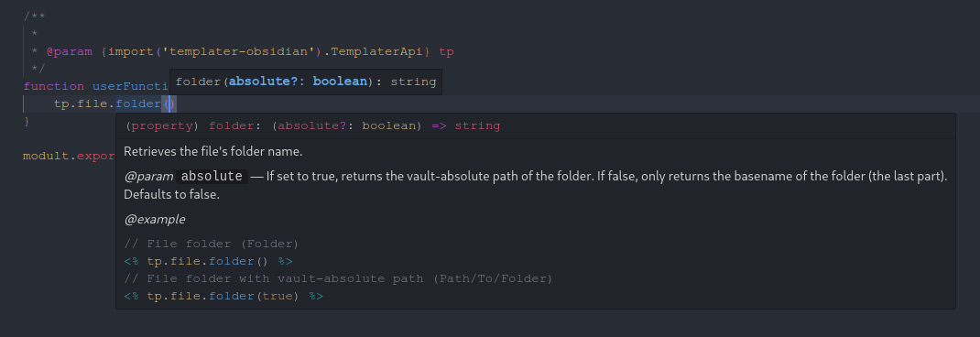Click the '// File folder (Folder)' comment
The image size is (980, 337).
coord(212,244)
